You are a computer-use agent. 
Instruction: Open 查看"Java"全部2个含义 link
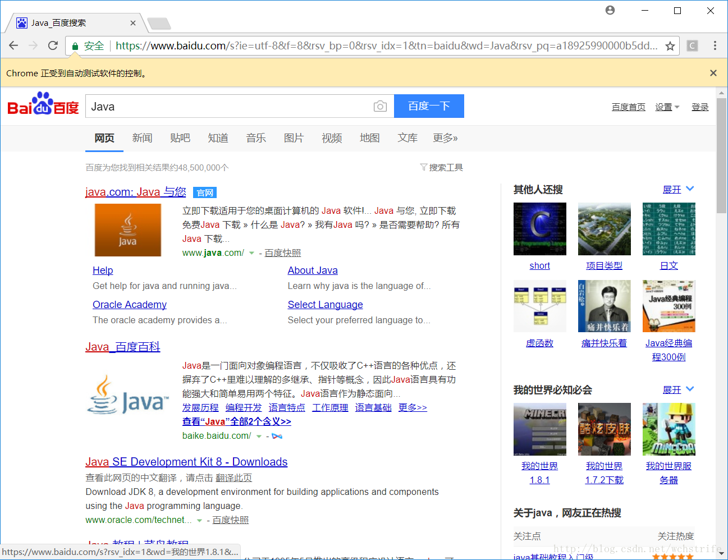[237, 421]
